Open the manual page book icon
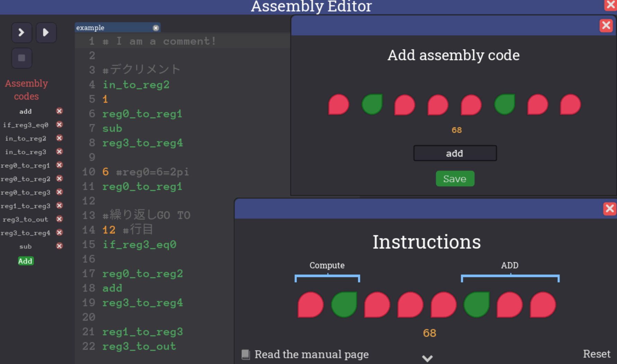The width and height of the screenshot is (617, 364). [x=246, y=354]
